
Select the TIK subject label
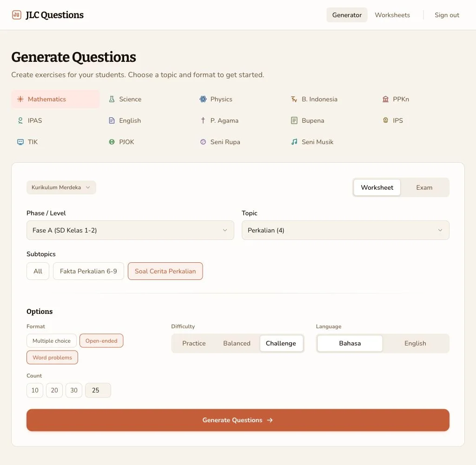[x=33, y=142]
